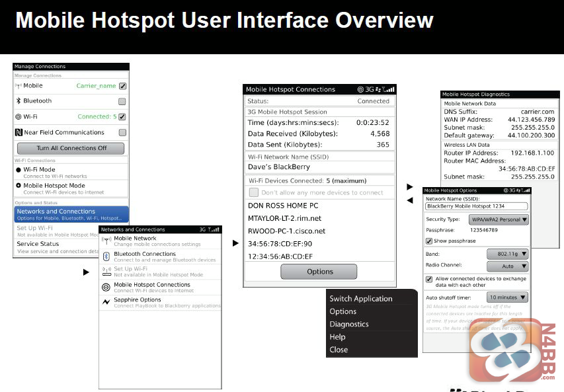Check Don't allow any more devices to connect

(254, 193)
